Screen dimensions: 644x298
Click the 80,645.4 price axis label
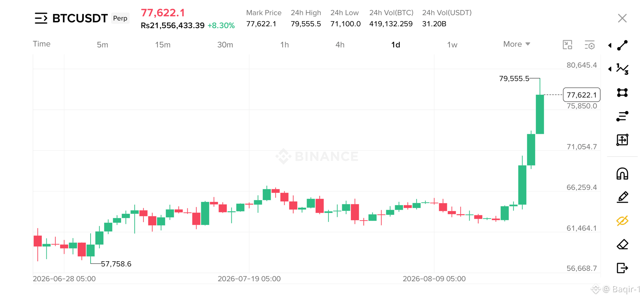(x=581, y=65)
